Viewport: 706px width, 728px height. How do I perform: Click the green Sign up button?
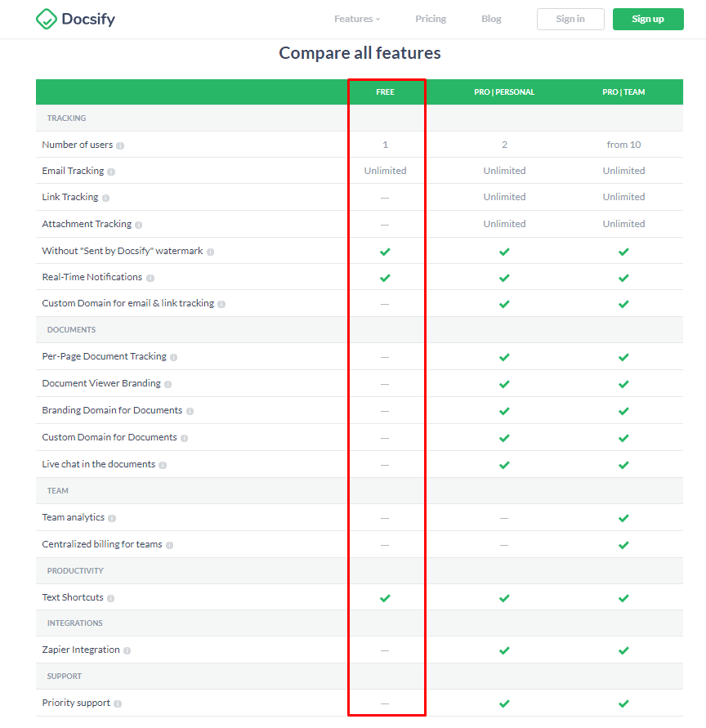[x=648, y=19]
